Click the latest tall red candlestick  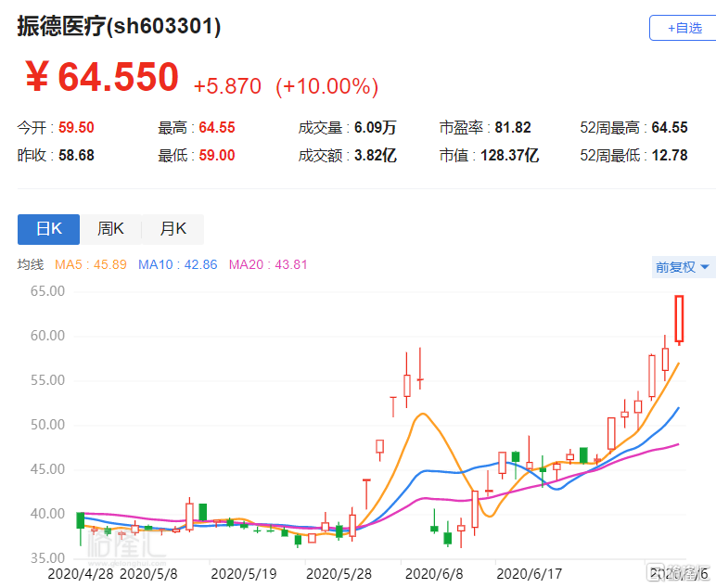point(679,319)
